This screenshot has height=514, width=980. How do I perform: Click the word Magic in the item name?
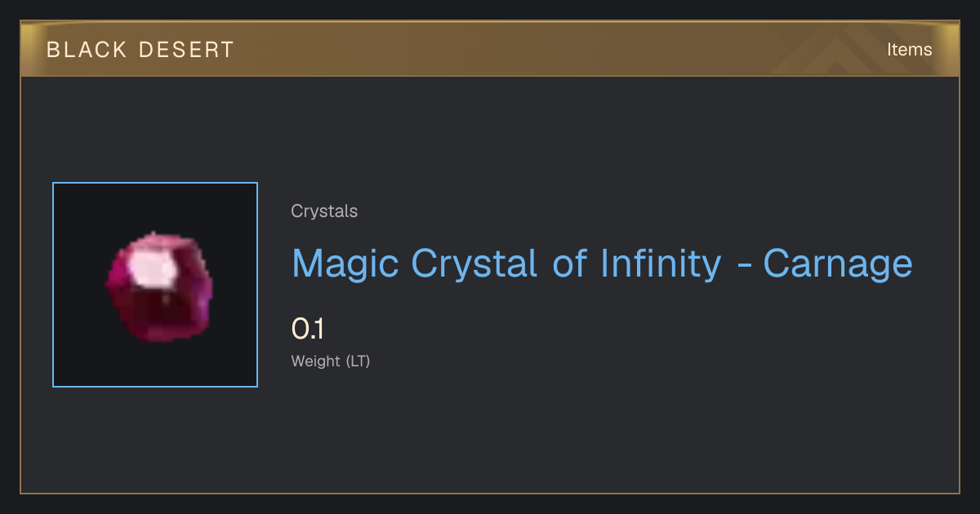(345, 264)
